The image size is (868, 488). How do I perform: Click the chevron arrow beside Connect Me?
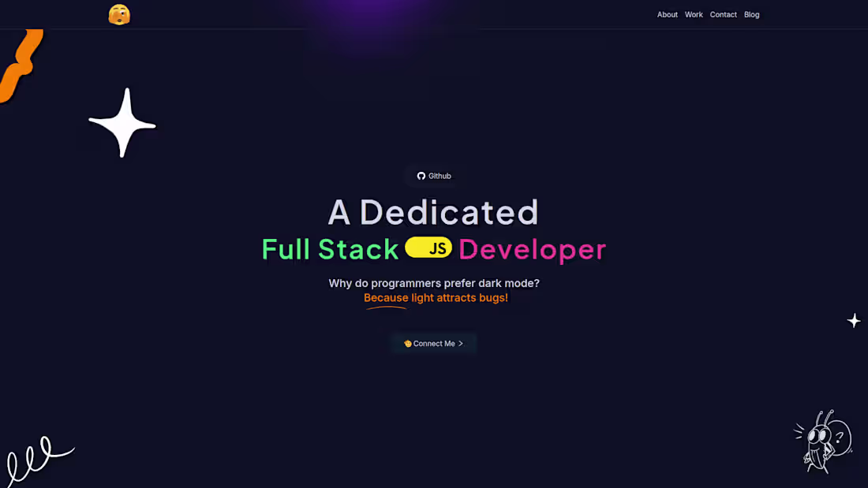click(461, 344)
